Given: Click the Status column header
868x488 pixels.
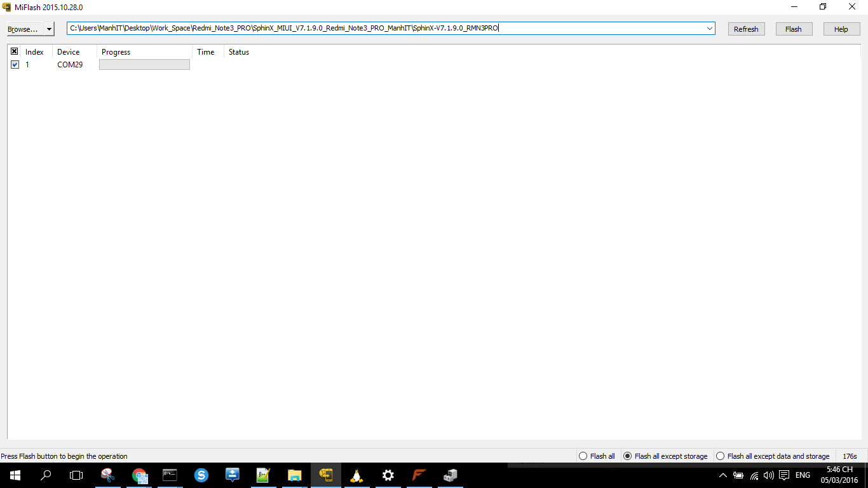Looking at the screenshot, I should (x=239, y=52).
